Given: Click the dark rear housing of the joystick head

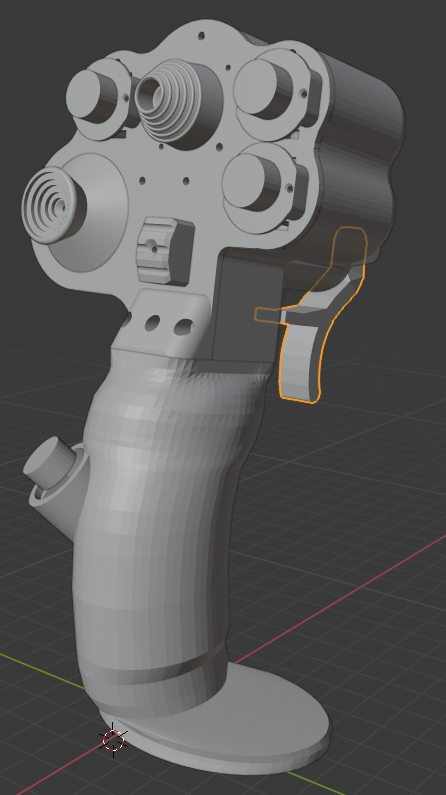Looking at the screenshot, I should (x=362, y=147).
